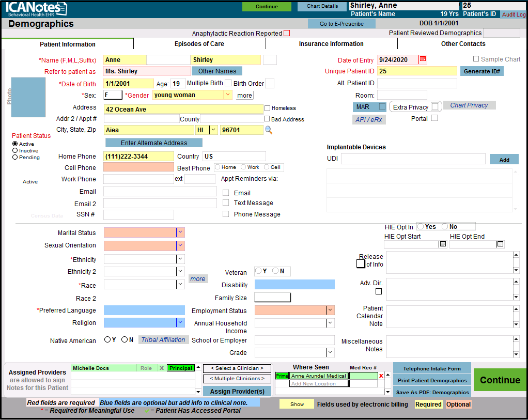Expand the Marital Status dropdown
Screen dimensions: 528x420
tap(180, 233)
